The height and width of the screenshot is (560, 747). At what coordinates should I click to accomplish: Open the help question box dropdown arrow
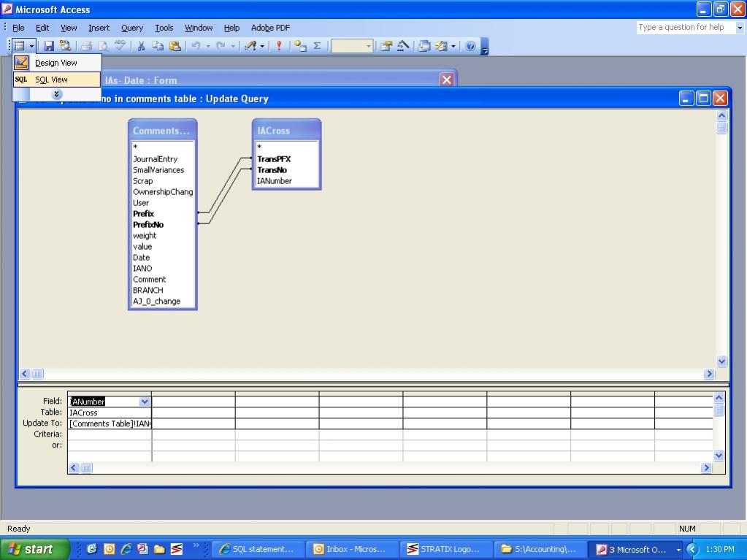click(740, 28)
